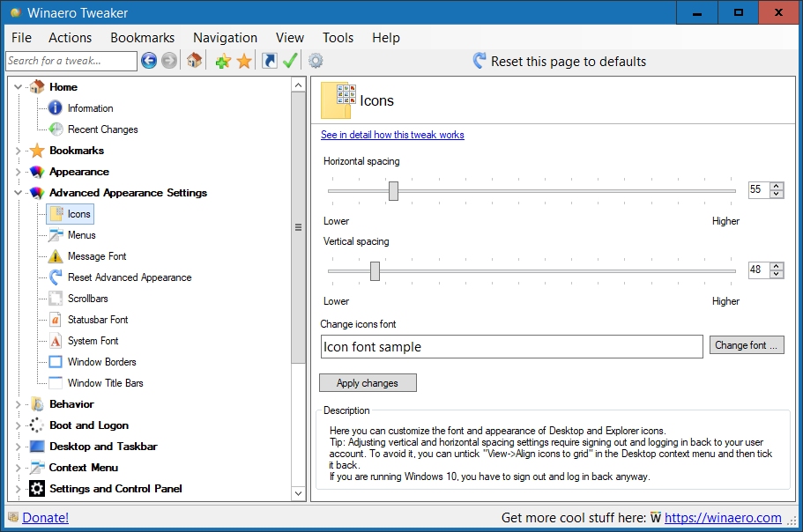Image resolution: width=803 pixels, height=532 pixels.
Task: Click the Boot and Logon spinner icon
Action: pyautogui.click(x=36, y=425)
